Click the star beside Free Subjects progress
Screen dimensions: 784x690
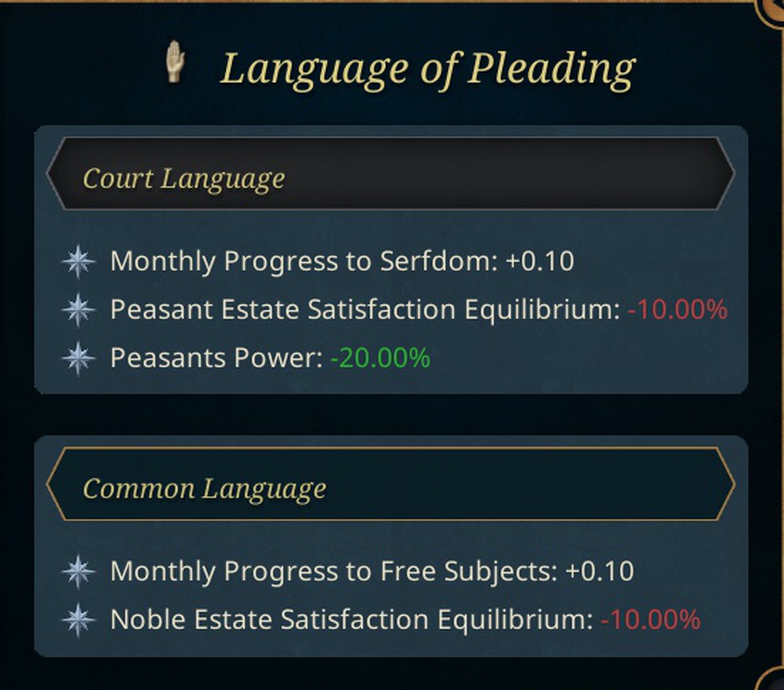(x=78, y=572)
